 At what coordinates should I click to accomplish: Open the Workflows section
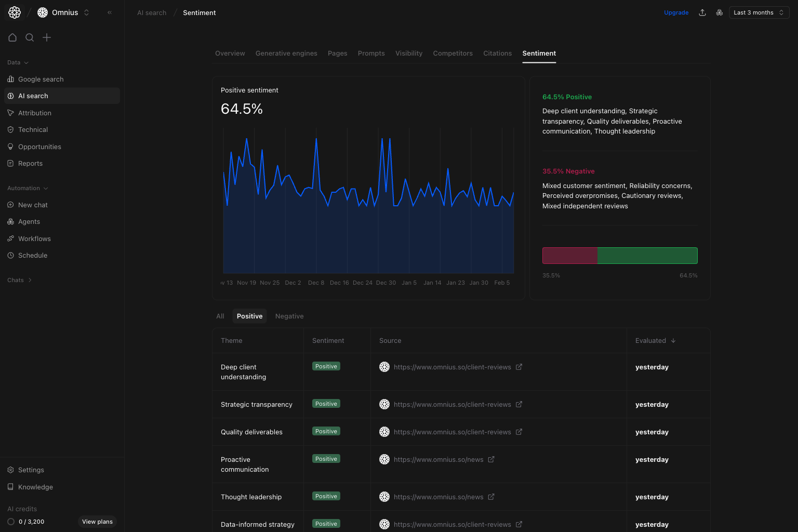pyautogui.click(x=34, y=238)
